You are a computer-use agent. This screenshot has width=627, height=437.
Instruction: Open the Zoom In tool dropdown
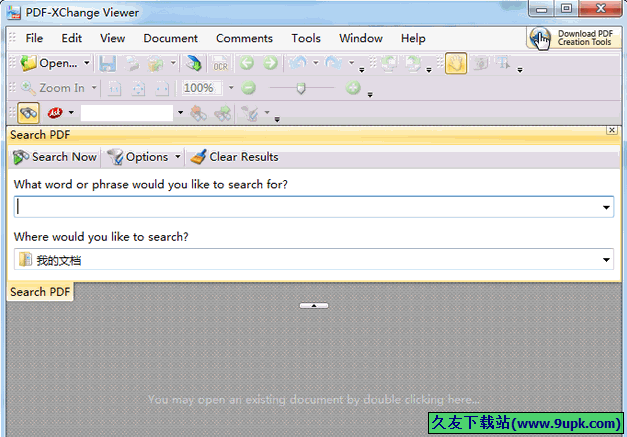tap(94, 88)
